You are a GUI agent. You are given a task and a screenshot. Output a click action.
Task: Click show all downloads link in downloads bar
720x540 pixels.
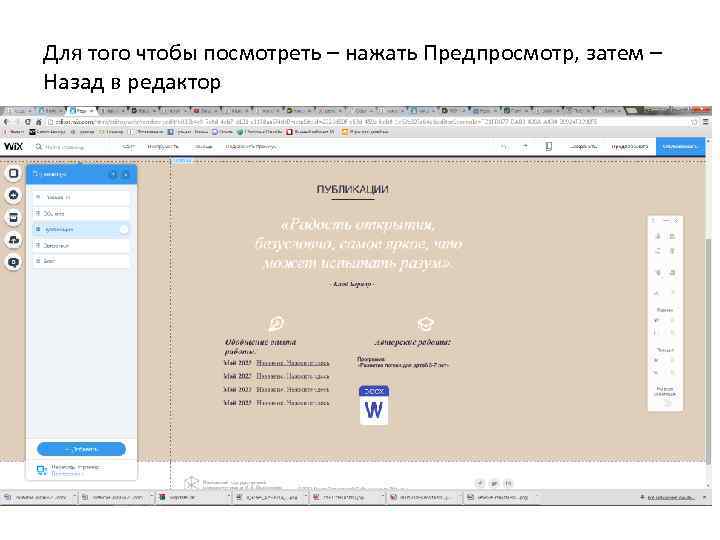[x=669, y=497]
